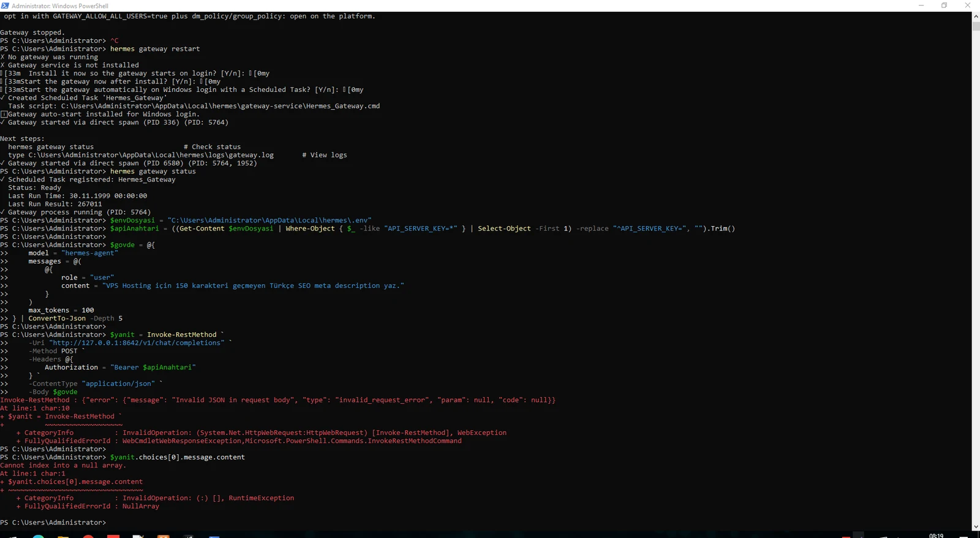The image size is (980, 538).
Task: Click the '# View logs' comment
Action: [x=325, y=155]
